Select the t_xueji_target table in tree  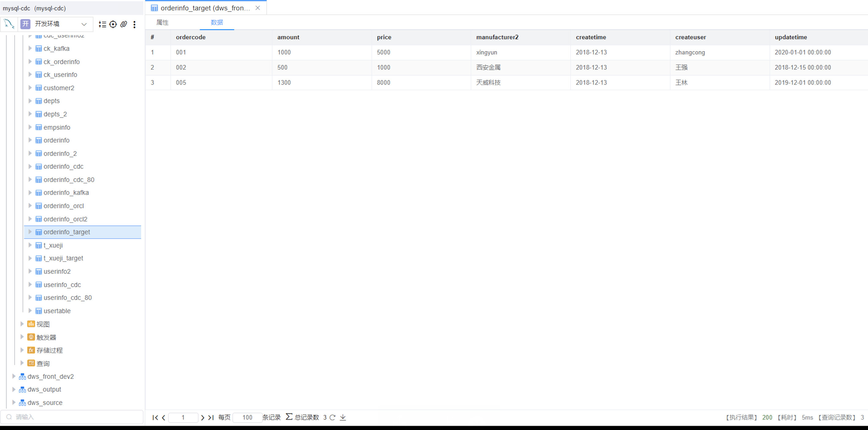click(63, 258)
